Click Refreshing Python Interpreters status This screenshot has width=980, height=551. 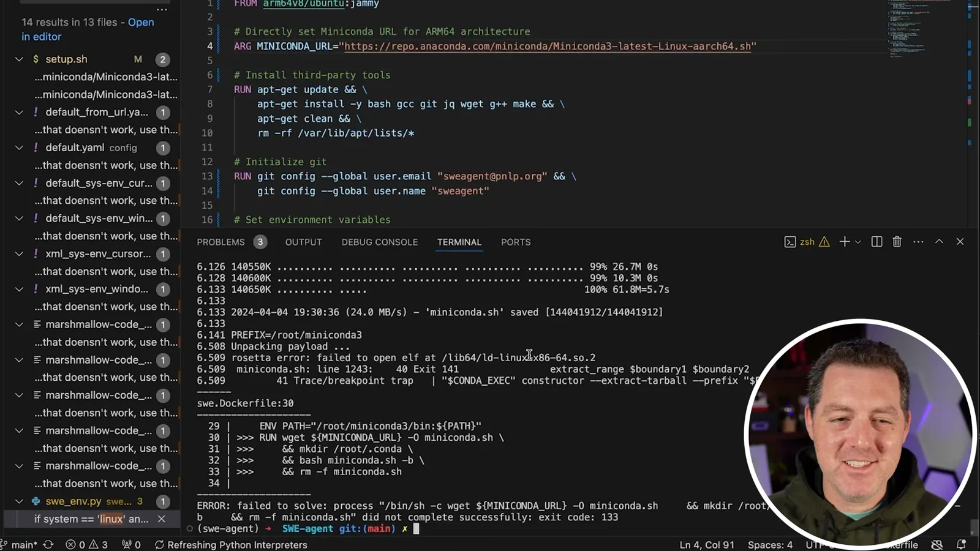tap(231, 545)
